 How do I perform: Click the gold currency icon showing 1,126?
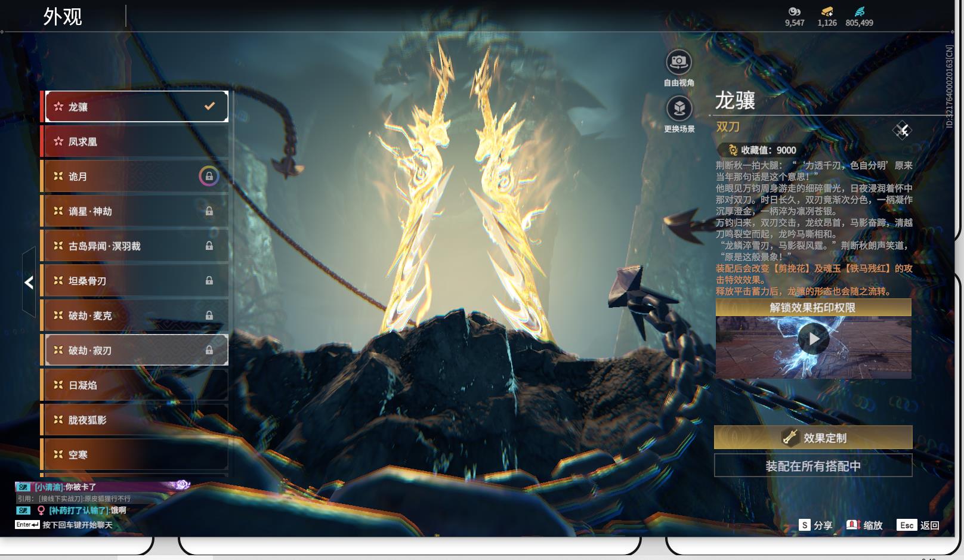[x=827, y=11]
